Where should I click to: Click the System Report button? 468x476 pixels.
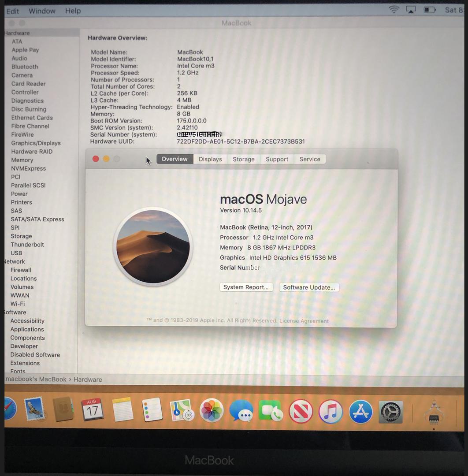point(246,287)
